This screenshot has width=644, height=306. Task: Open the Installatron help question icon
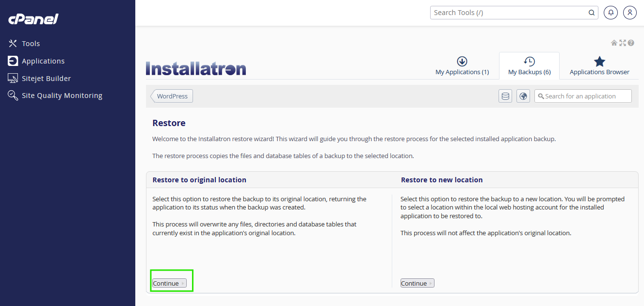(631, 43)
